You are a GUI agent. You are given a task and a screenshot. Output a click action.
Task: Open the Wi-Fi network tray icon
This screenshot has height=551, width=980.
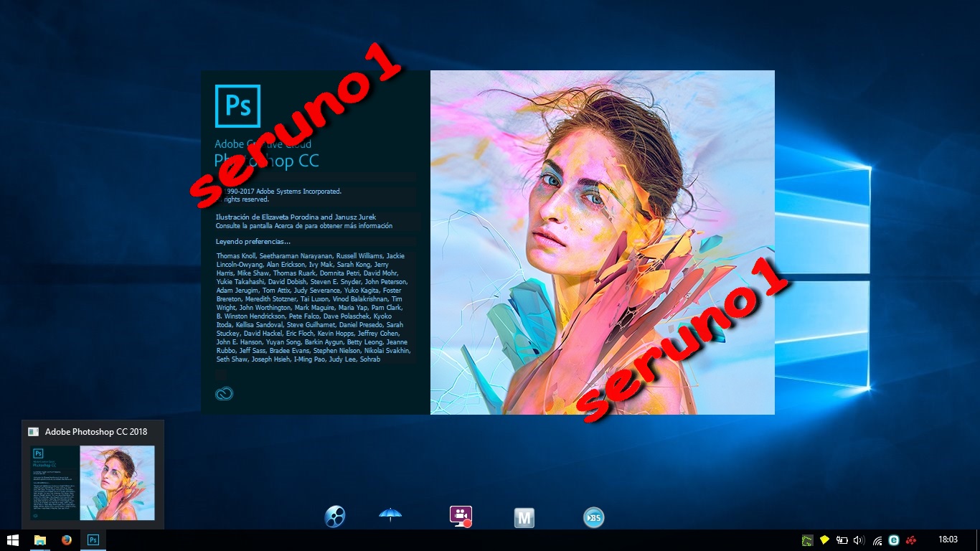tap(877, 540)
